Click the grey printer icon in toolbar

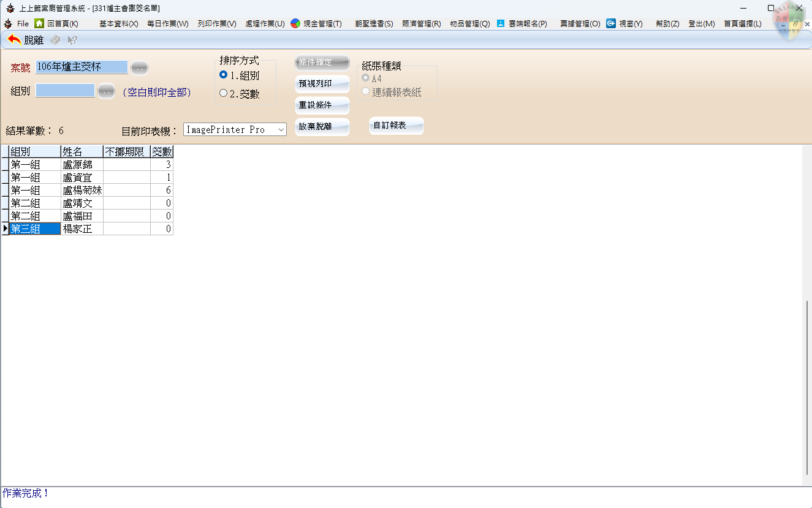[x=55, y=40]
